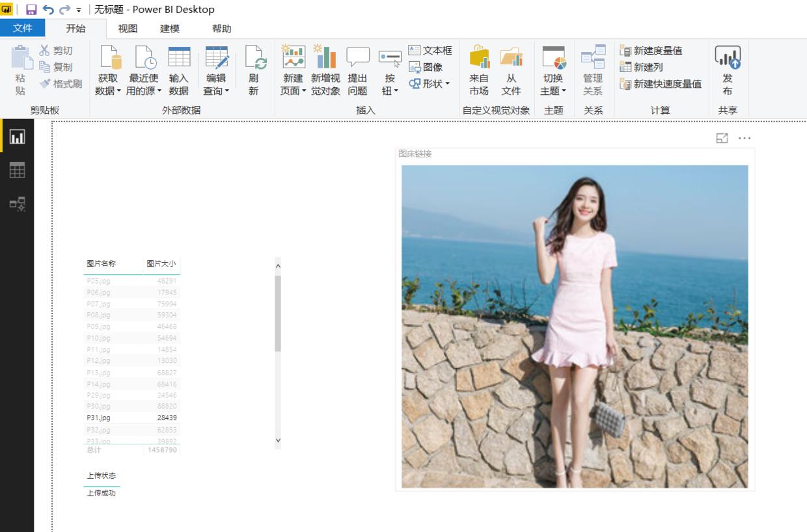Click the table scrollbar down arrow
This screenshot has width=807, height=532.
(278, 440)
